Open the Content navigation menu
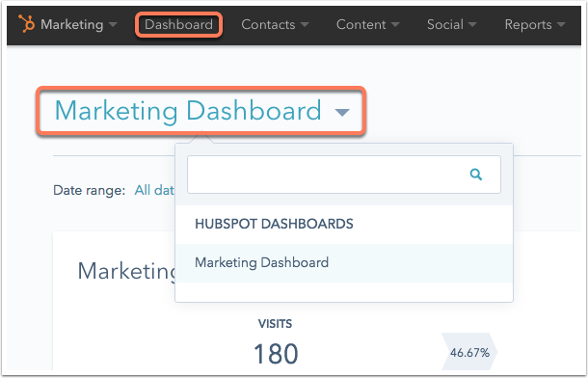588x378 pixels. [x=367, y=25]
